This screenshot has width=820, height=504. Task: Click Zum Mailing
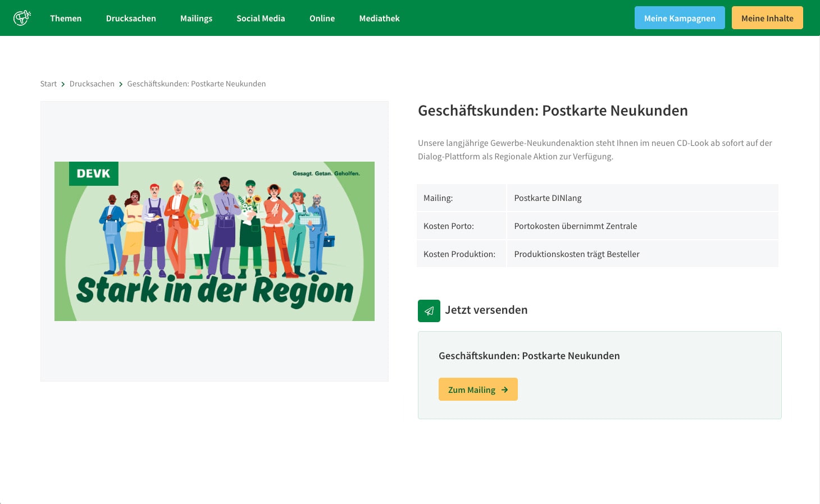point(478,389)
